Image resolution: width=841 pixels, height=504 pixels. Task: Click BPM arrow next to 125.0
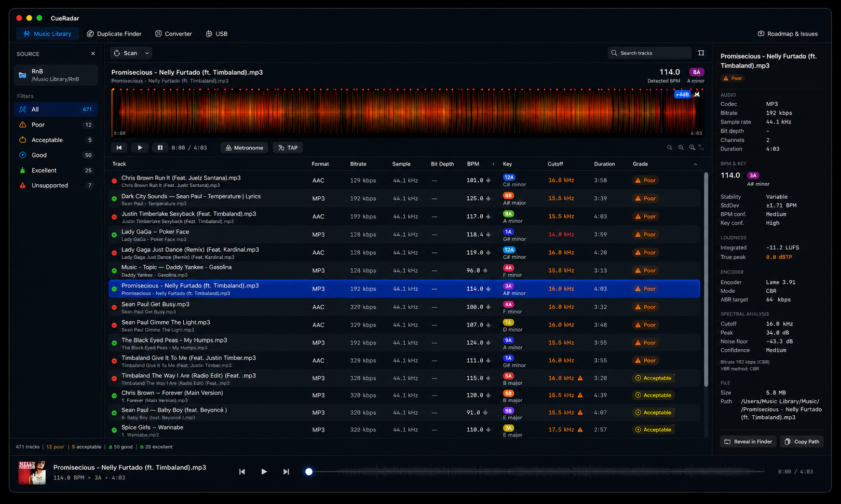pos(488,198)
